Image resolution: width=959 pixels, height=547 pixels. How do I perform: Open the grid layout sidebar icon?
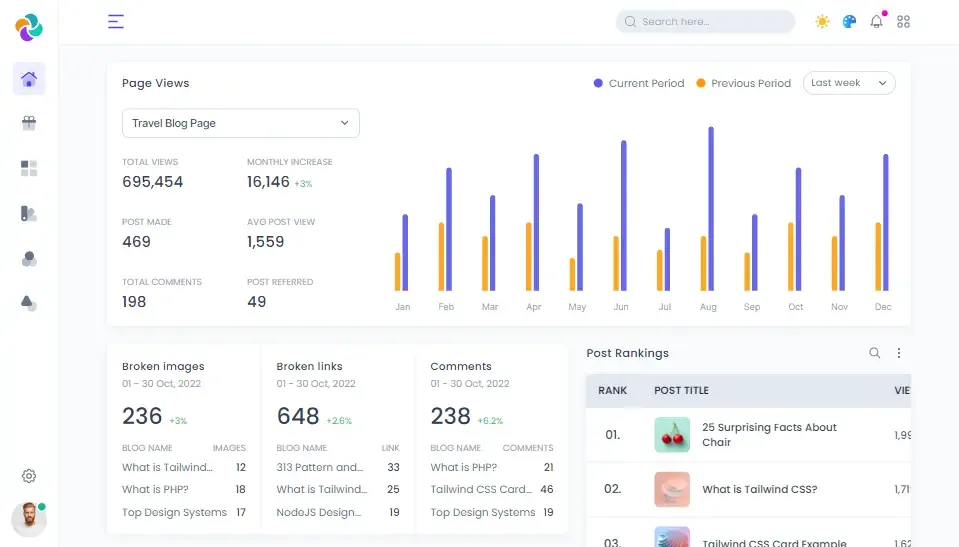point(29,168)
